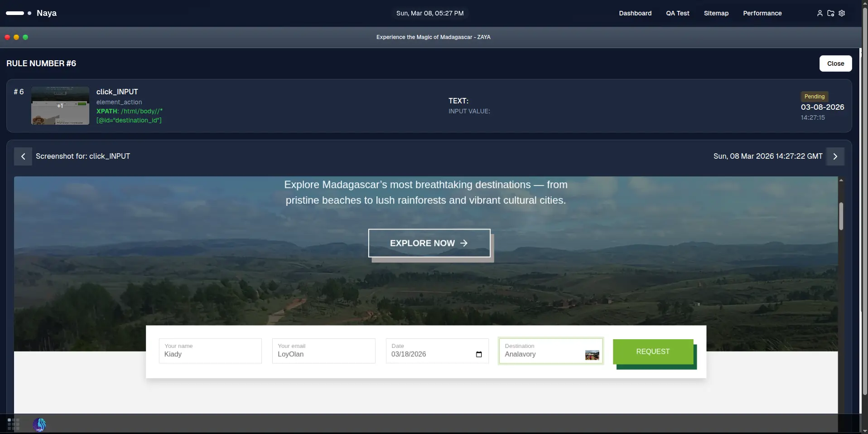The width and height of the screenshot is (868, 434).
Task: Open the Sitemap menu item
Action: tap(716, 13)
